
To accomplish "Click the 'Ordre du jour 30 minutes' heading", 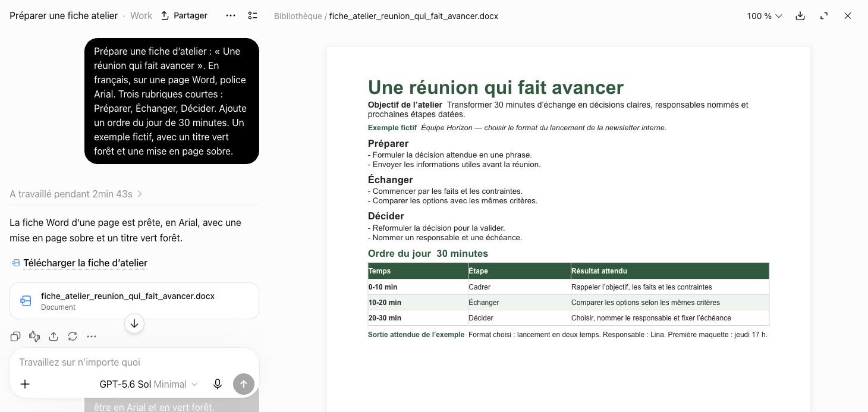I will pyautogui.click(x=428, y=253).
